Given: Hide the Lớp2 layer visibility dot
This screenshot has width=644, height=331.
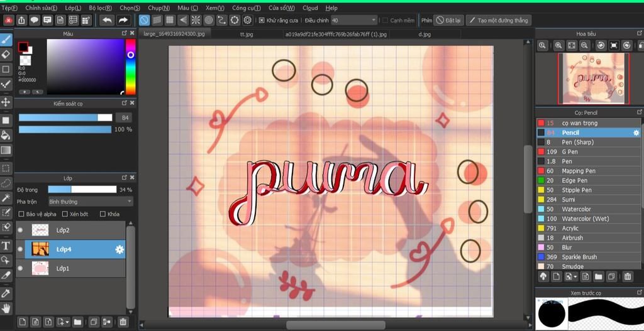Looking at the screenshot, I should [x=20, y=230].
